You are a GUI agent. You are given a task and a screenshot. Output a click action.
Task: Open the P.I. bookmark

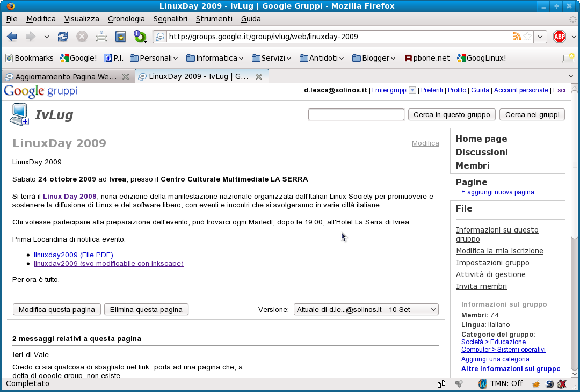113,58
